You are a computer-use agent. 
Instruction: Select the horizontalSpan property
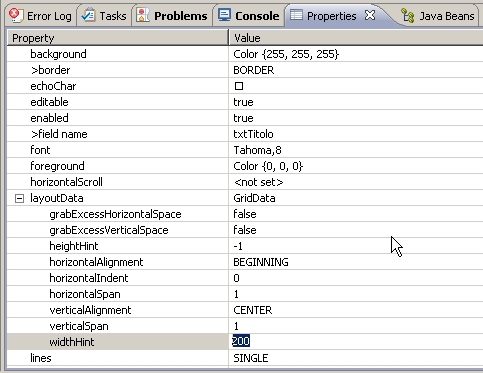pyautogui.click(x=85, y=294)
